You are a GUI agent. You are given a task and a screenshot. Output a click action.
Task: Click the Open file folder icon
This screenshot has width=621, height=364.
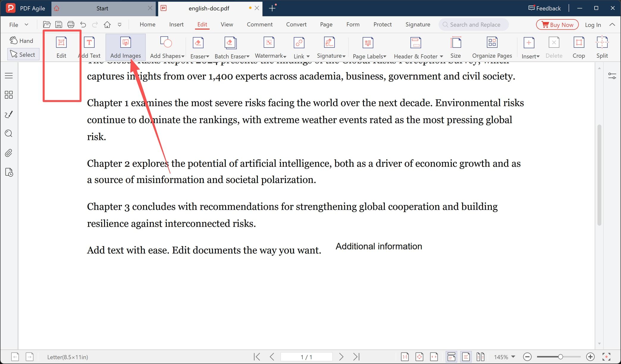(47, 25)
